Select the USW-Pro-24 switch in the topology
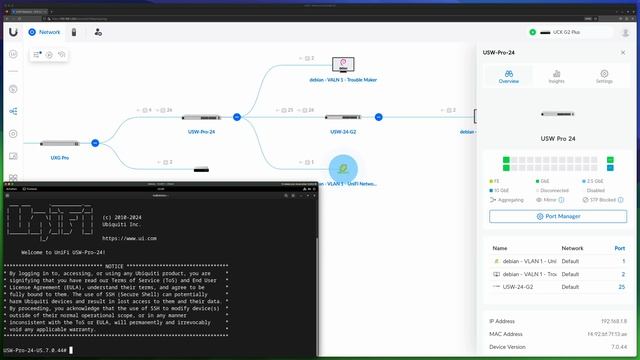 click(201, 118)
